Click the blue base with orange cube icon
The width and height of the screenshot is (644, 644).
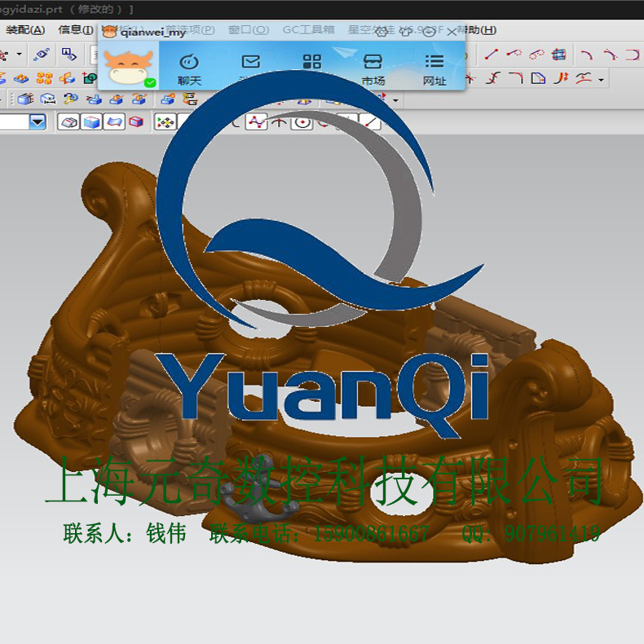[168, 99]
